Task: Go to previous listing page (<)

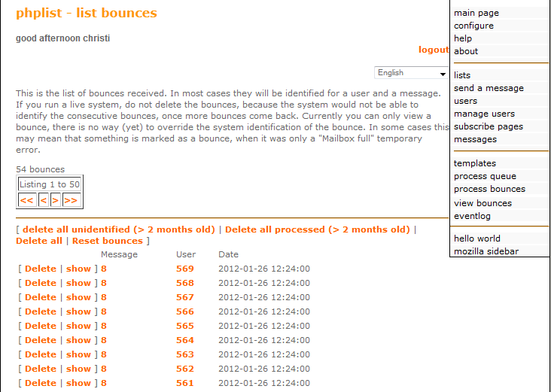Action: 44,200
